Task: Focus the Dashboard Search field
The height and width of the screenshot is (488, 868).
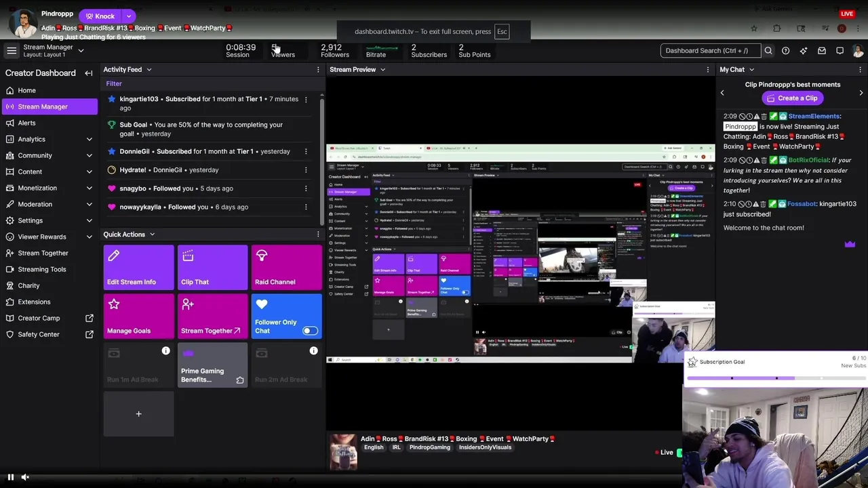Action: (x=710, y=51)
